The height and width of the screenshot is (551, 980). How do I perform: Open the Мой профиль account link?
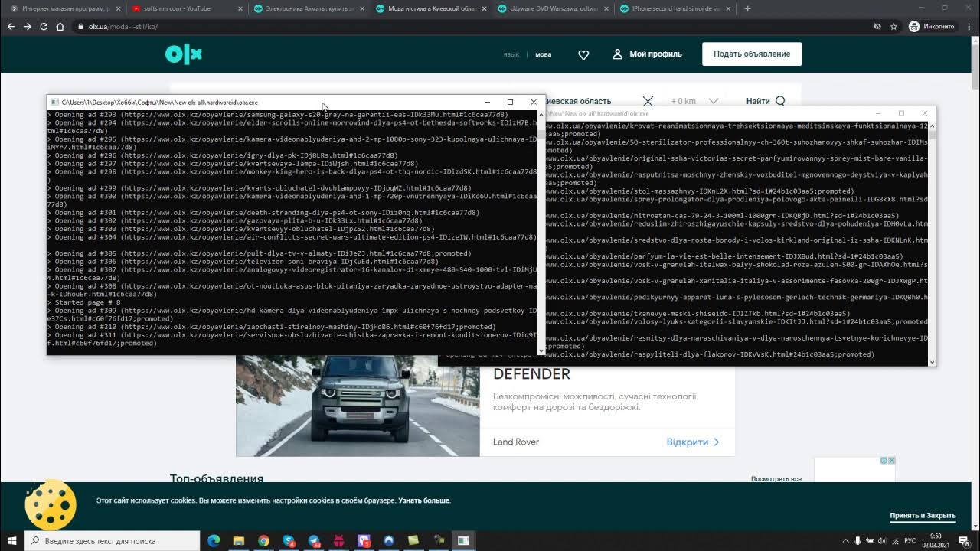pos(647,54)
